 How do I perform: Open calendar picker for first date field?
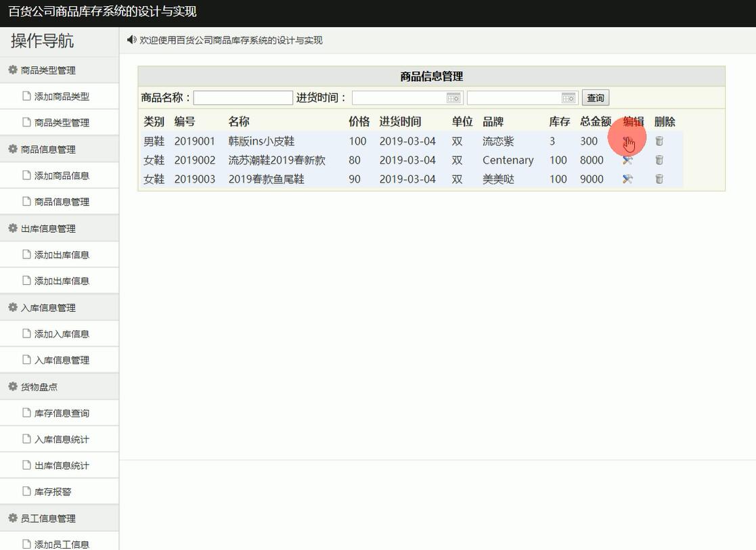coord(453,98)
